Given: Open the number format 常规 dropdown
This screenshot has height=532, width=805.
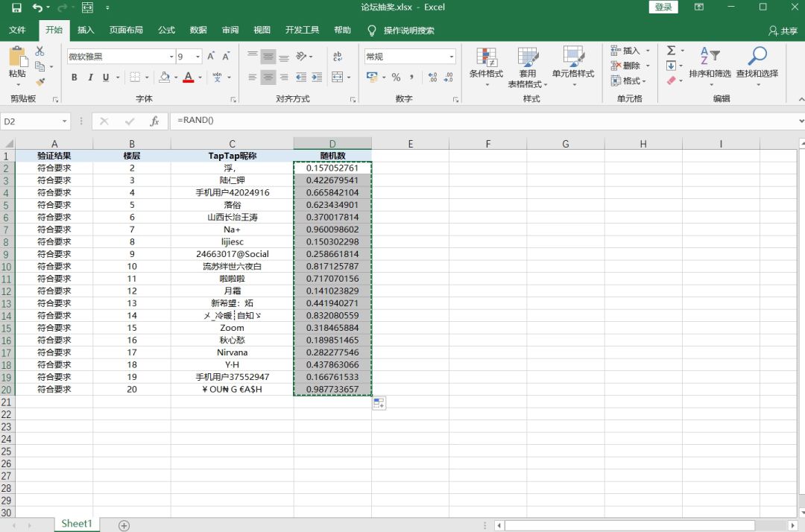Looking at the screenshot, I should click(451, 57).
